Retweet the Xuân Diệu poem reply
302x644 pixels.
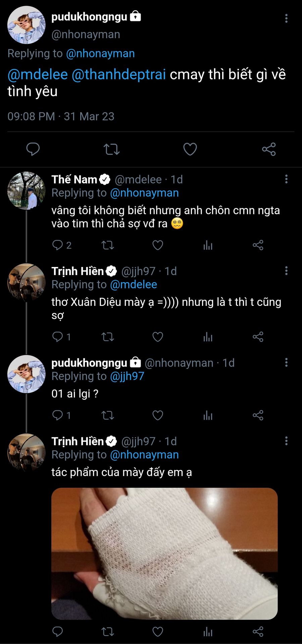(x=108, y=337)
